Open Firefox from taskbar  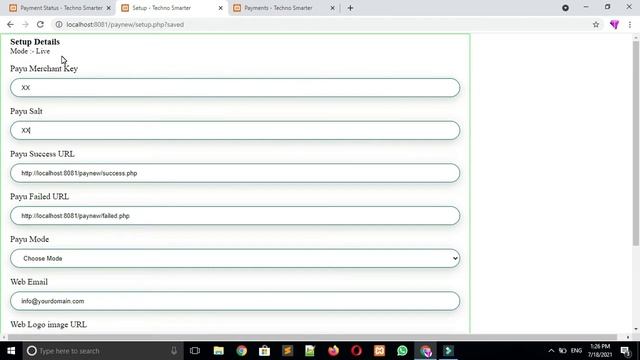[x=333, y=351]
